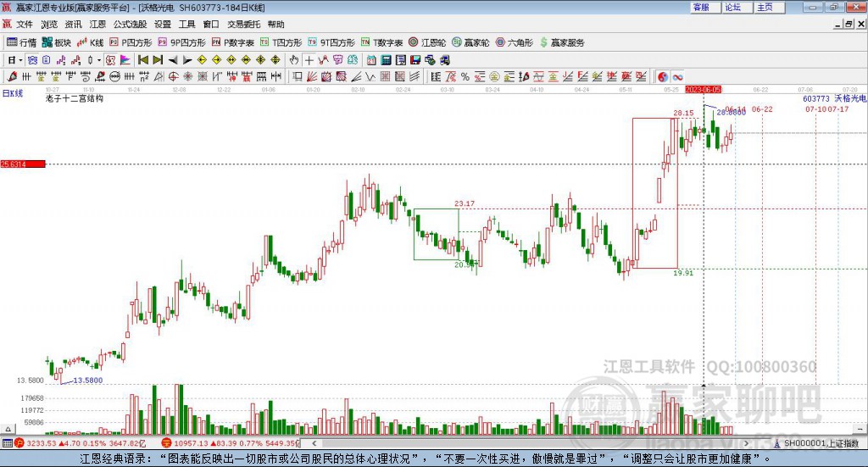Click the 28.15 high price label

683,113
